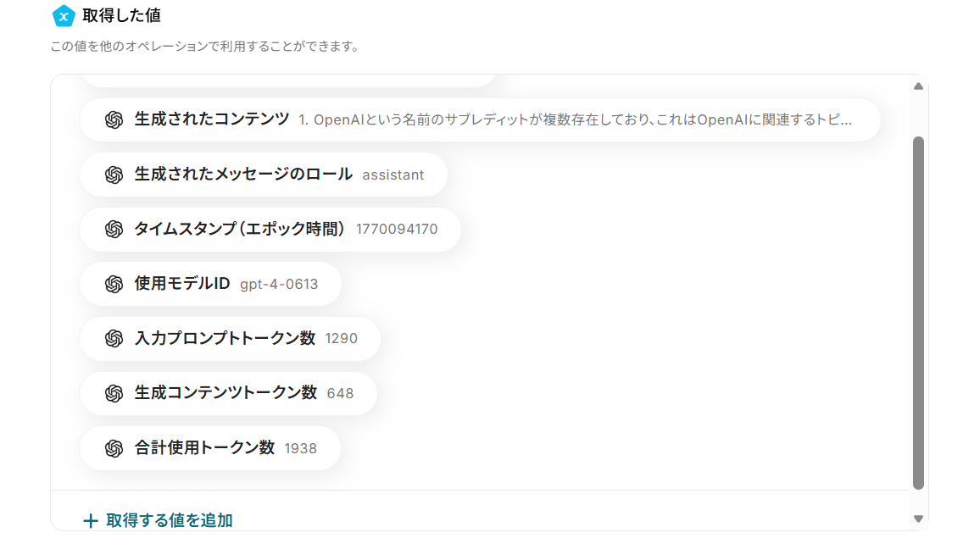Image resolution: width=980 pixels, height=538 pixels.
Task: Click the blue 取得した値 header icon
Action: pyautogui.click(x=64, y=15)
